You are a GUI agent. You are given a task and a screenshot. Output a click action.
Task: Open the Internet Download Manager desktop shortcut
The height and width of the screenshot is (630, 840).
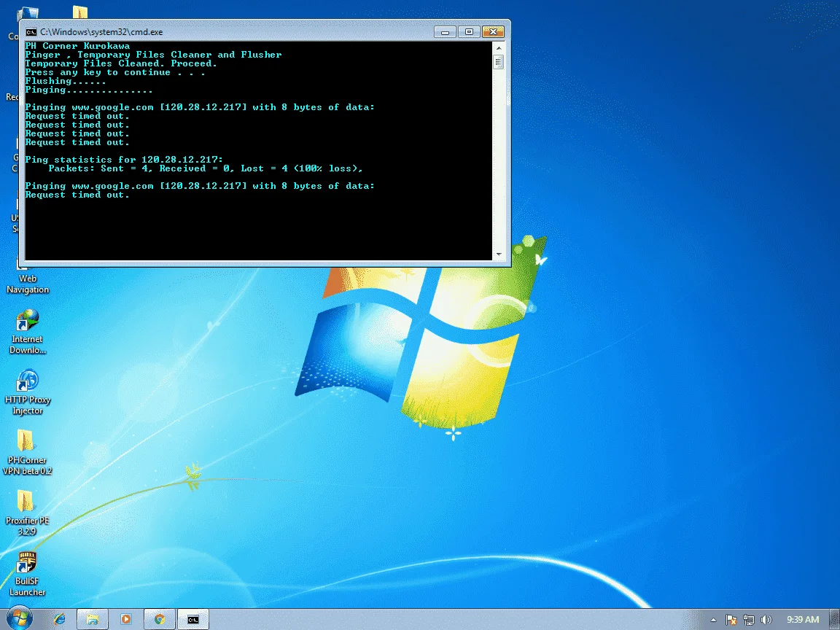tap(27, 332)
